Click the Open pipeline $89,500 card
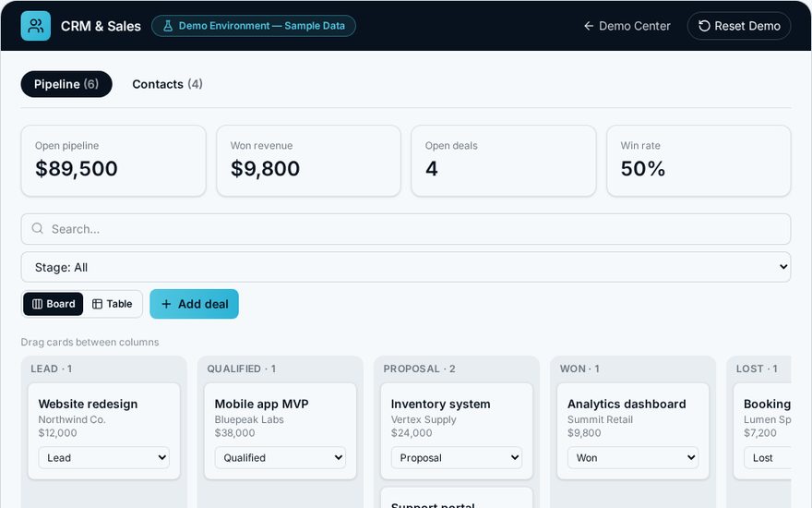Image resolution: width=812 pixels, height=508 pixels. tap(113, 161)
